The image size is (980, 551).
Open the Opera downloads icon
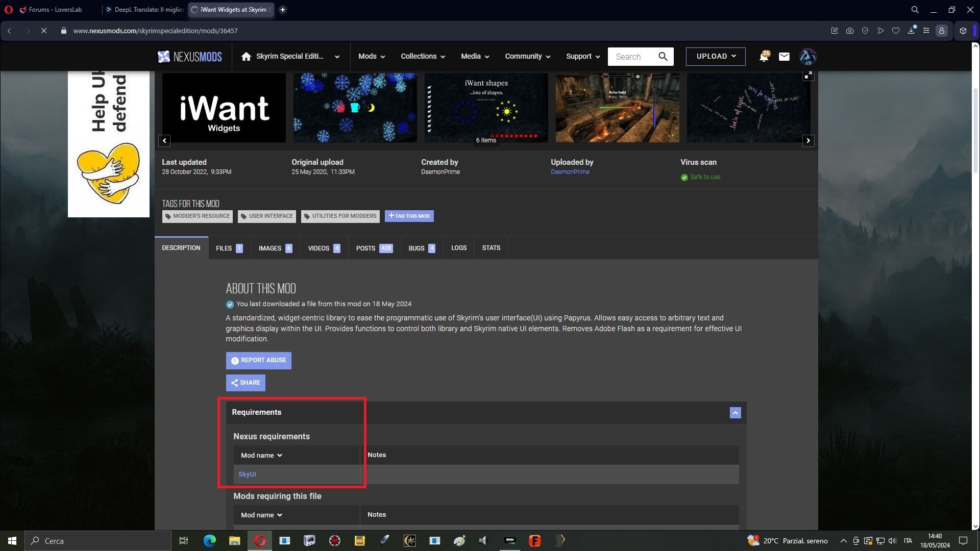(911, 31)
